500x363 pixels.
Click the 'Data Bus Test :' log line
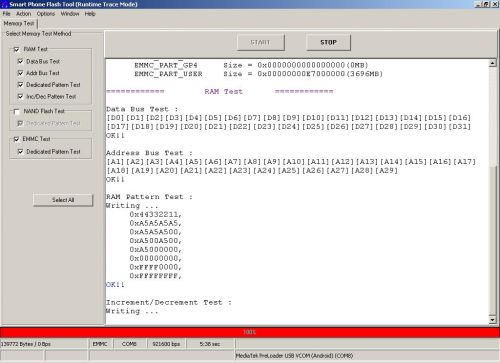coord(142,109)
